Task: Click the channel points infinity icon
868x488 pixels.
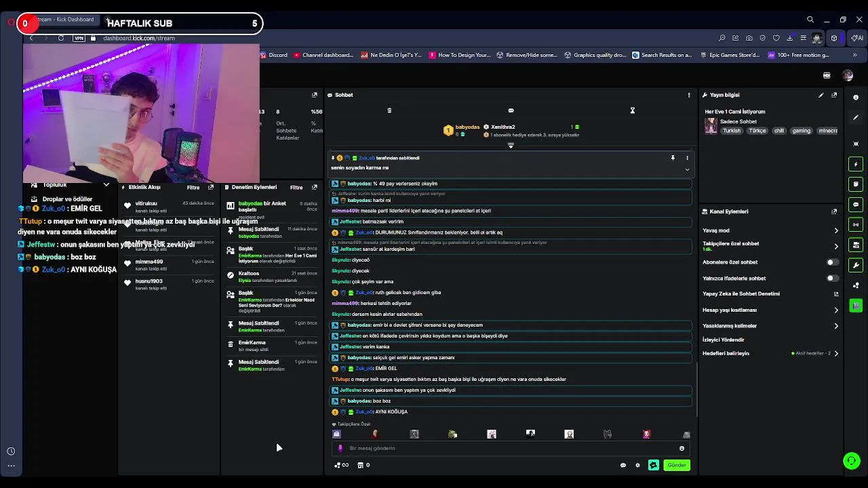Action: point(341,465)
